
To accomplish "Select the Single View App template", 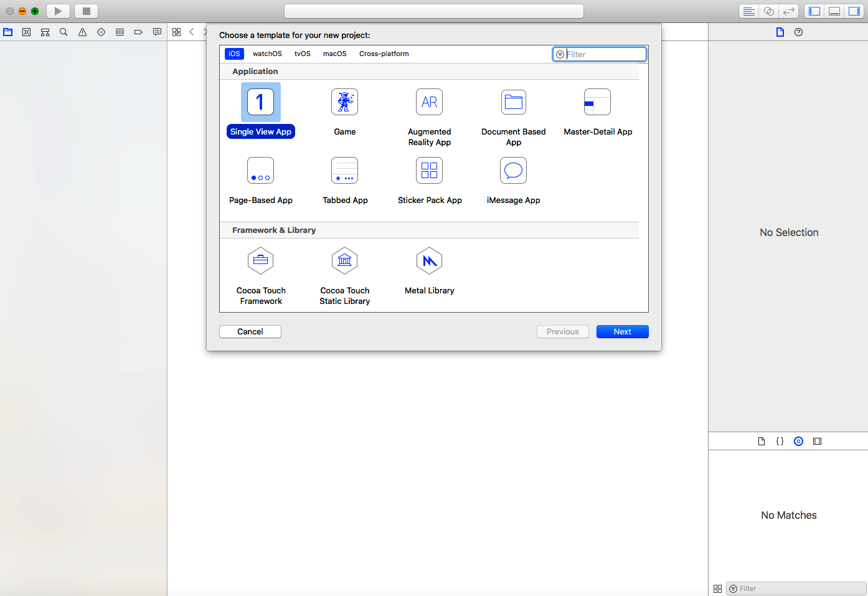I will click(x=261, y=111).
